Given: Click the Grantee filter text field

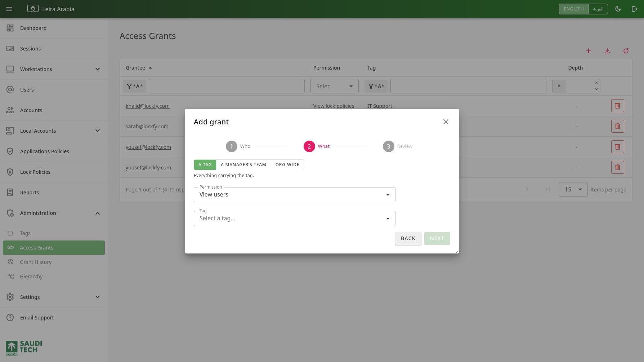Looking at the screenshot, I should click(x=227, y=86).
